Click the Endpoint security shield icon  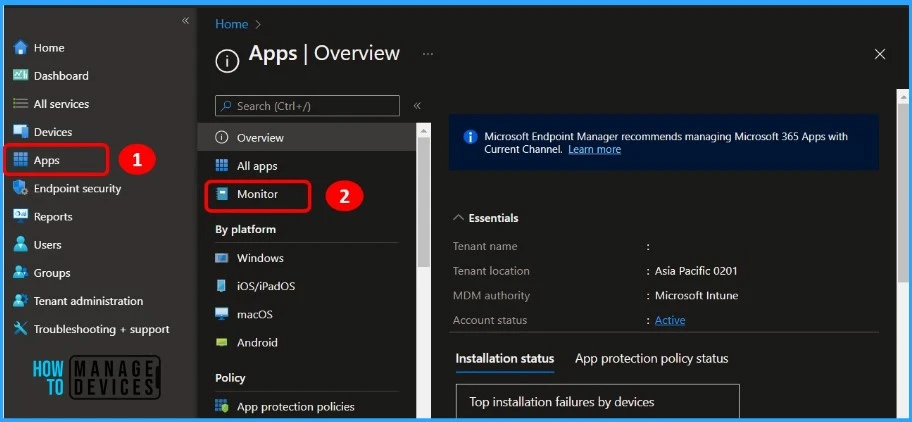pyautogui.click(x=20, y=188)
